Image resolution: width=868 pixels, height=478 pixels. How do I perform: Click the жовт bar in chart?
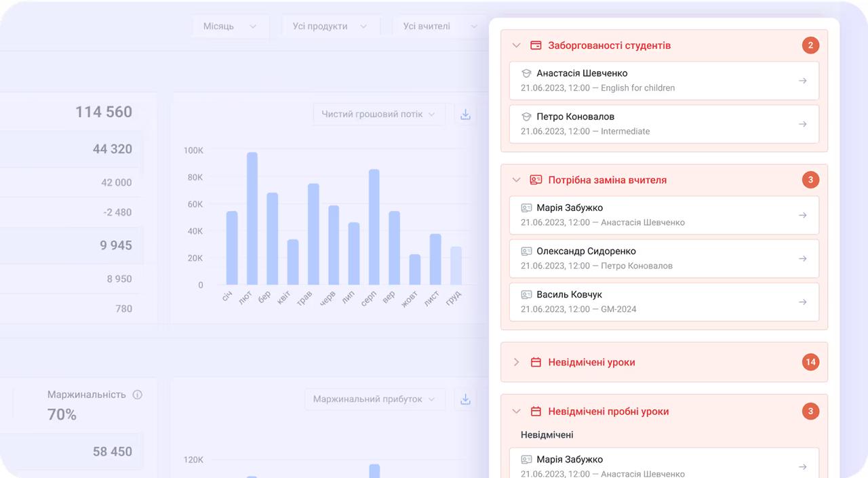pyautogui.click(x=415, y=270)
